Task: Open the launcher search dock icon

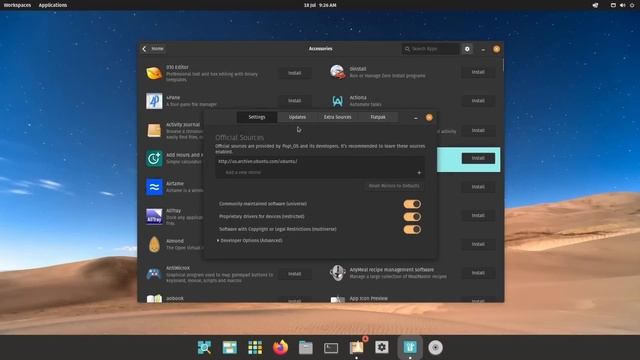Action: [204, 347]
